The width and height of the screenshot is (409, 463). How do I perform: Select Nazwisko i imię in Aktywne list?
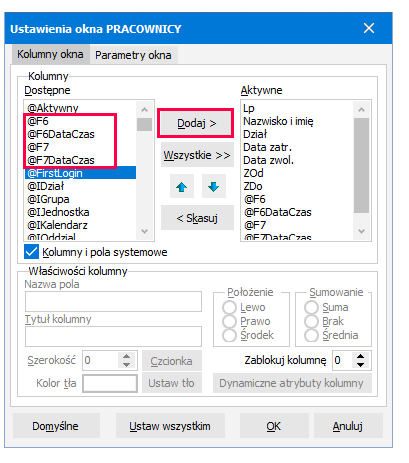pyautogui.click(x=297, y=121)
